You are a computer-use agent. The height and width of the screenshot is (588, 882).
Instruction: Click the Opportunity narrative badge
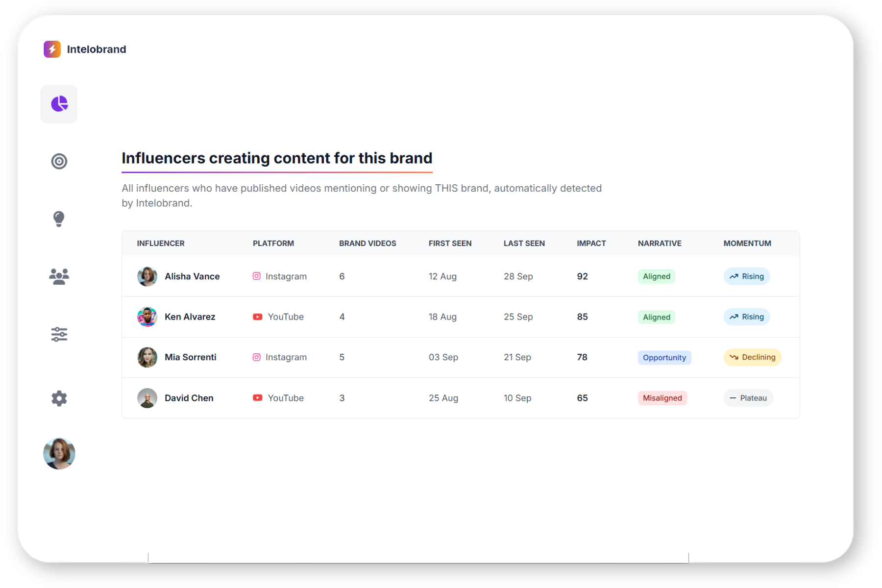(664, 357)
